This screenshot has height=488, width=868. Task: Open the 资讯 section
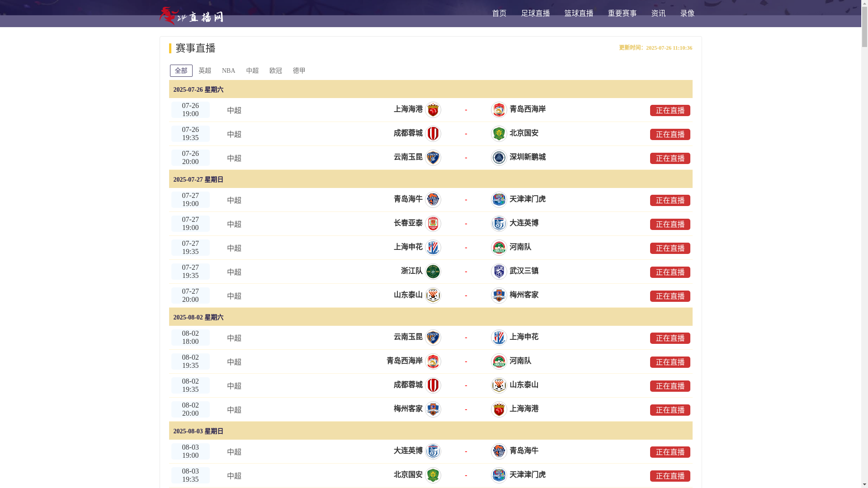658,14
